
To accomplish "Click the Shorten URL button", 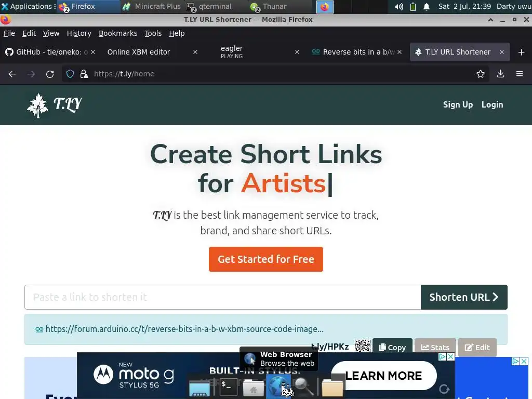I will click(x=464, y=297).
